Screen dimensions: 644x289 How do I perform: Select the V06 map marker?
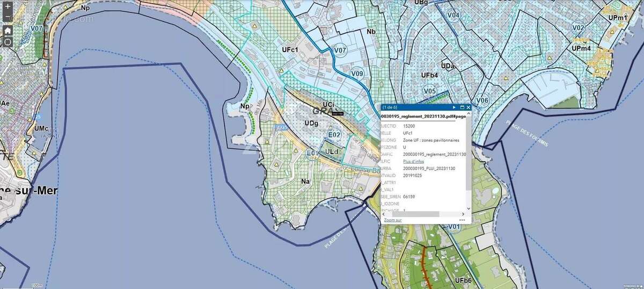[x=482, y=100]
